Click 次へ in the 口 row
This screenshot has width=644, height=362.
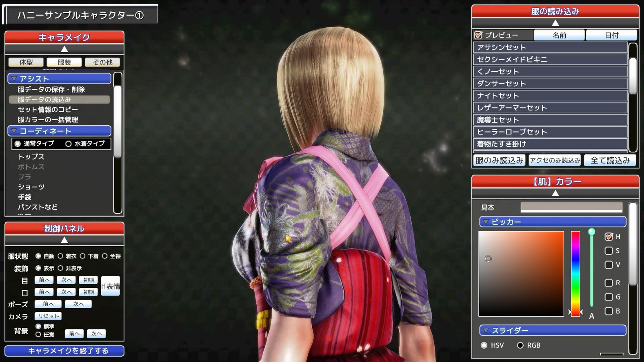66,292
